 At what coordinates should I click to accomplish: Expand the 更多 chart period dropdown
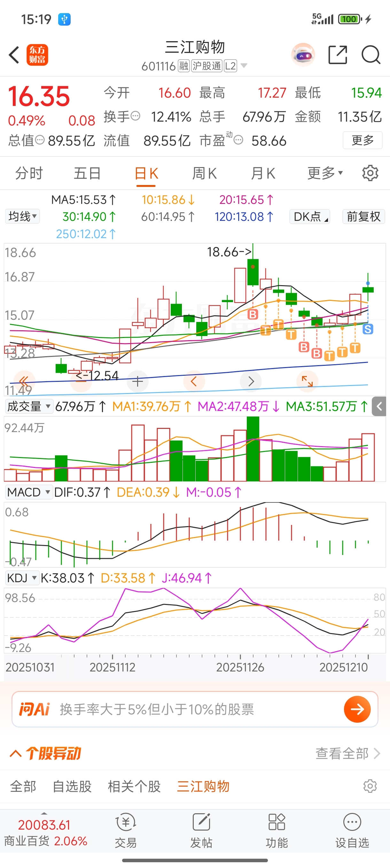click(325, 173)
